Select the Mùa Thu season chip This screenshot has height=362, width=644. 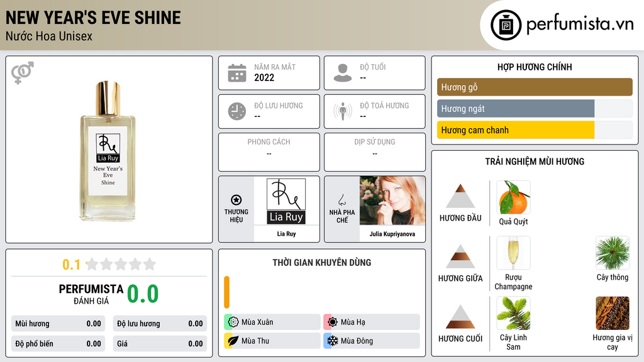click(272, 341)
